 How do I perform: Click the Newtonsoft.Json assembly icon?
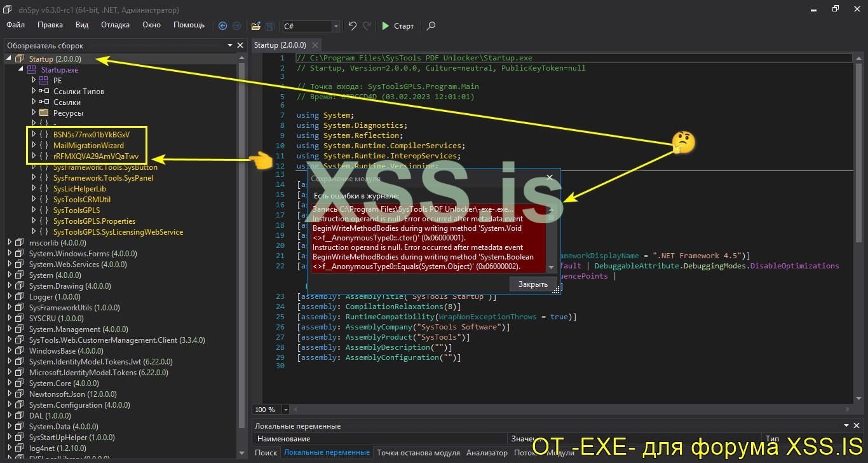point(19,394)
